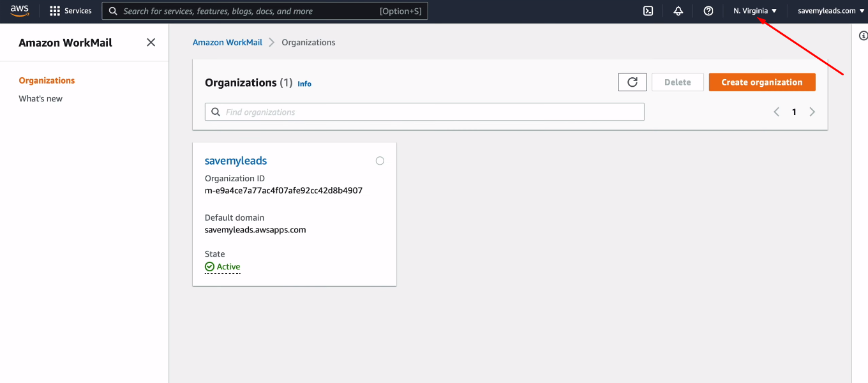Image resolution: width=868 pixels, height=383 pixels.
Task: Refresh the organizations list
Action: (x=632, y=82)
